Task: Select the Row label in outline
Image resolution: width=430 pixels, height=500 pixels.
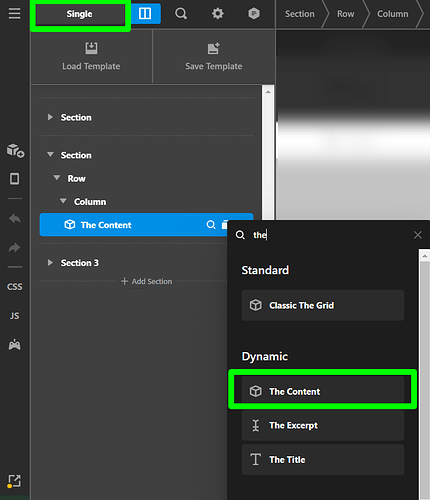Action: (x=77, y=179)
